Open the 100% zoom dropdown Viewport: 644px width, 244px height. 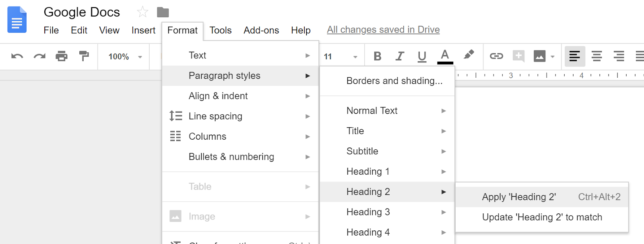coord(125,57)
